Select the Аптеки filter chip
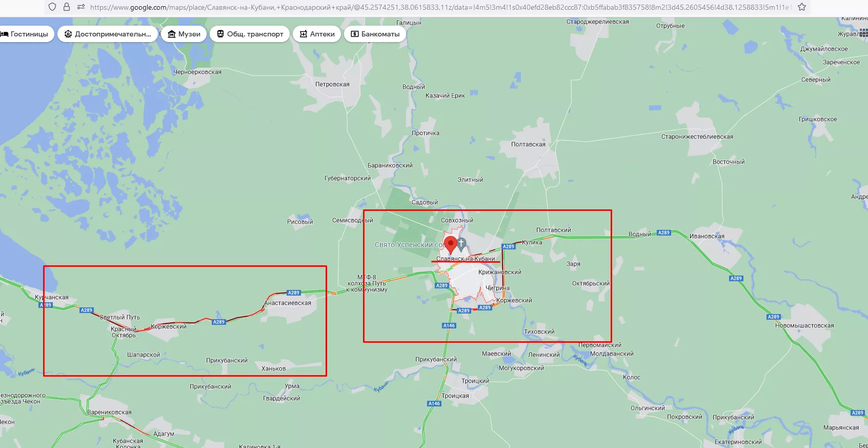Viewport: 868px width, 448px height. point(317,34)
